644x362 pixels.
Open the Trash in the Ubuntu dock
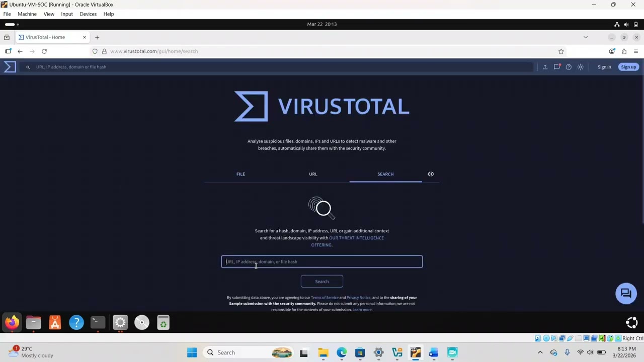(163, 322)
